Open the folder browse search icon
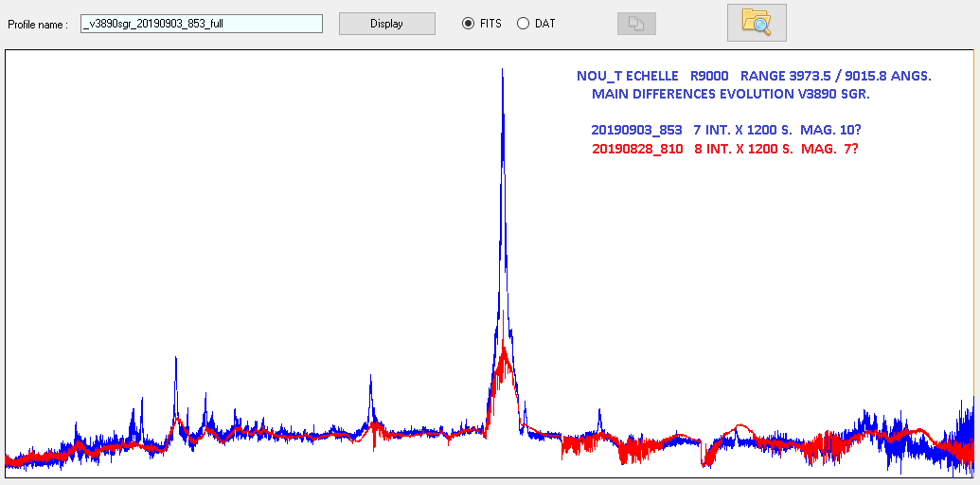The height and width of the screenshot is (485, 980). coord(756,22)
